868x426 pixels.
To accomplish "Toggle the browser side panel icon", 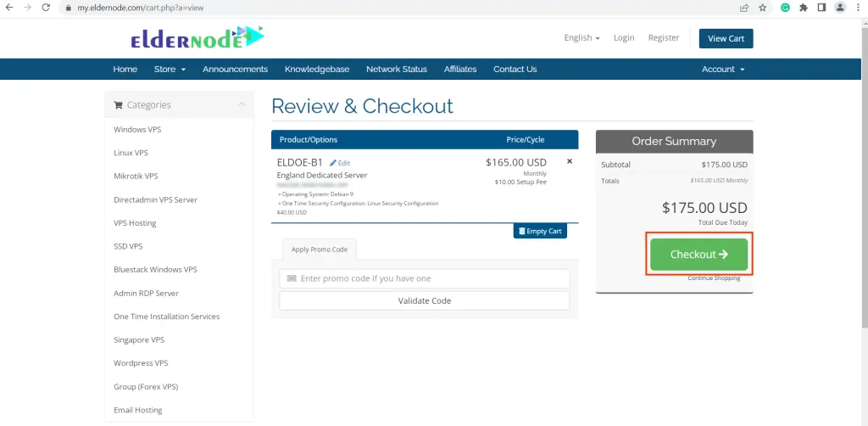I will pos(822,8).
